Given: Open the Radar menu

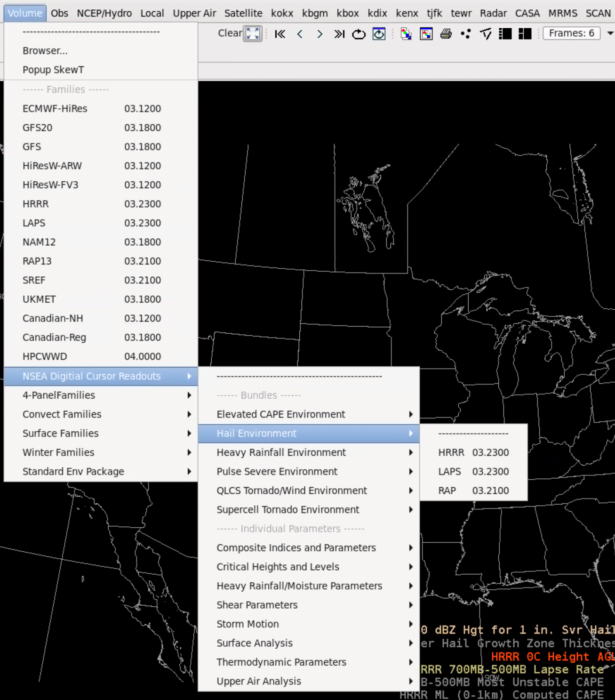Looking at the screenshot, I should 493,13.
